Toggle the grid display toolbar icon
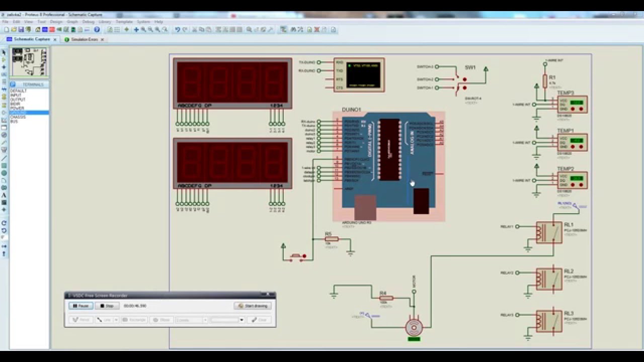644x362 pixels. 117,30
